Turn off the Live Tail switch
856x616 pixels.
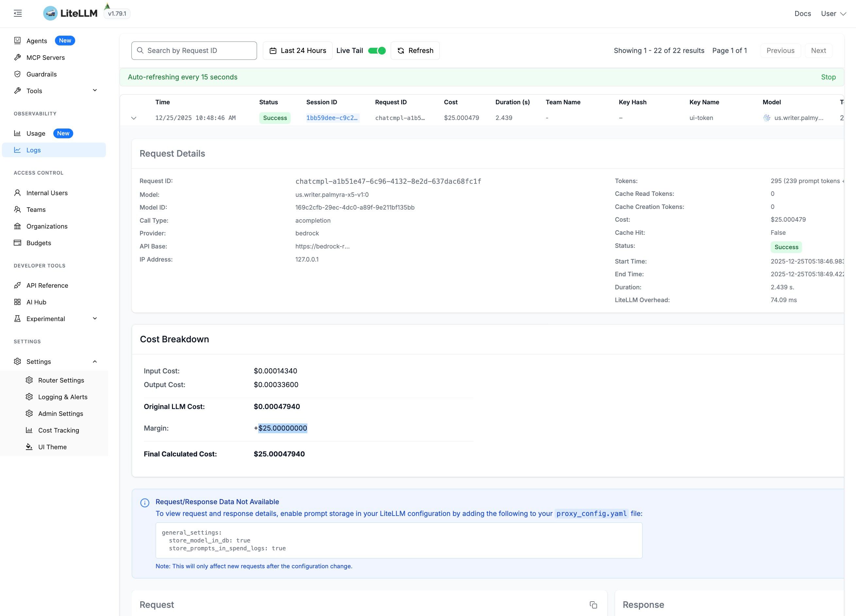coord(376,51)
